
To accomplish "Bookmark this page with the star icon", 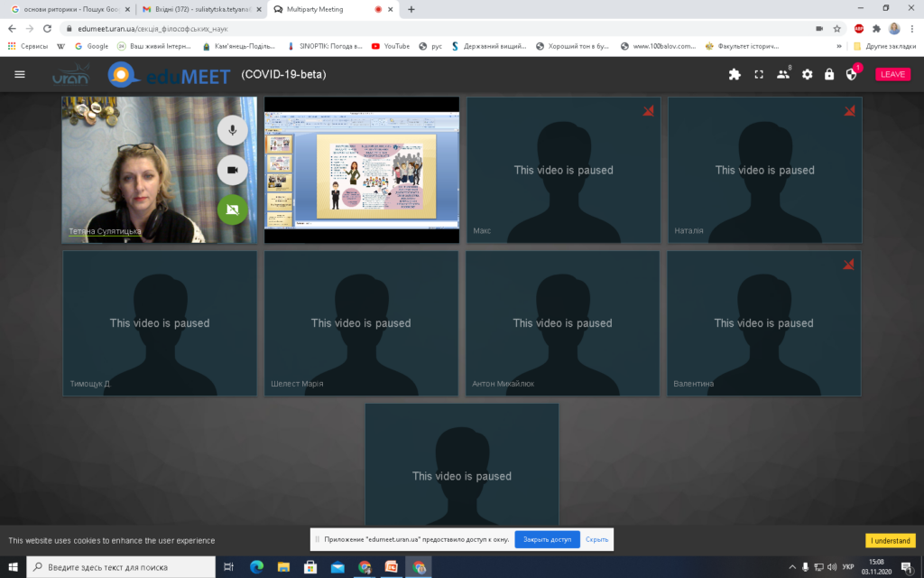I will 837,28.
